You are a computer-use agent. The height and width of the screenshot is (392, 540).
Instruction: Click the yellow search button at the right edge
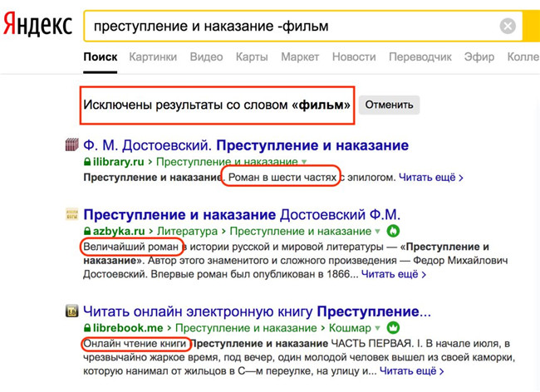coord(532,26)
